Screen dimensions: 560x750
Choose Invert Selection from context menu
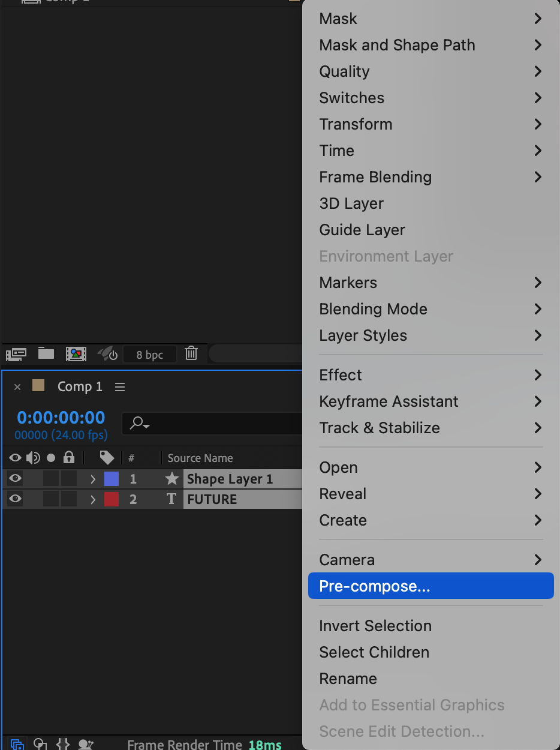[430, 626]
